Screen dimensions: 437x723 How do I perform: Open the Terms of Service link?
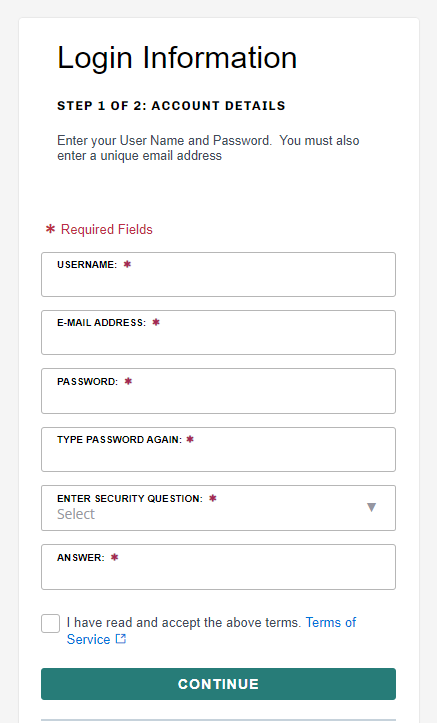(211, 631)
